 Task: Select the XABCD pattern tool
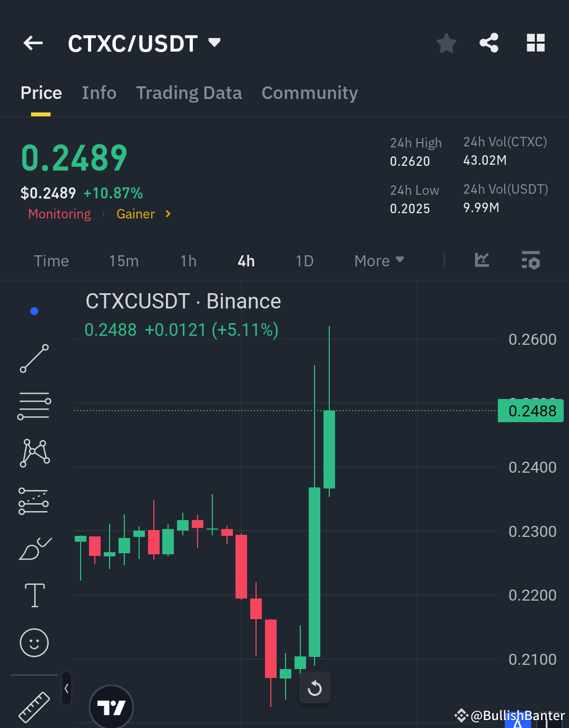point(34,452)
